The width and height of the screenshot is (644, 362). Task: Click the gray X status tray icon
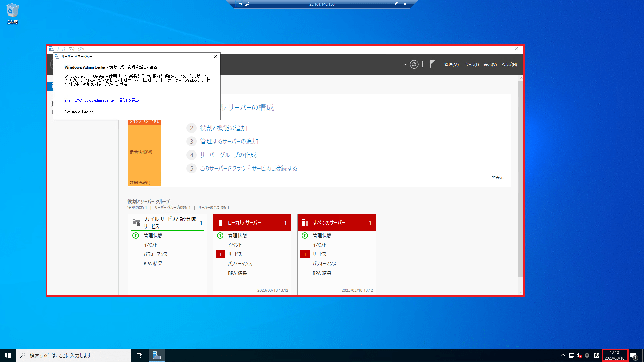[x=587, y=355]
